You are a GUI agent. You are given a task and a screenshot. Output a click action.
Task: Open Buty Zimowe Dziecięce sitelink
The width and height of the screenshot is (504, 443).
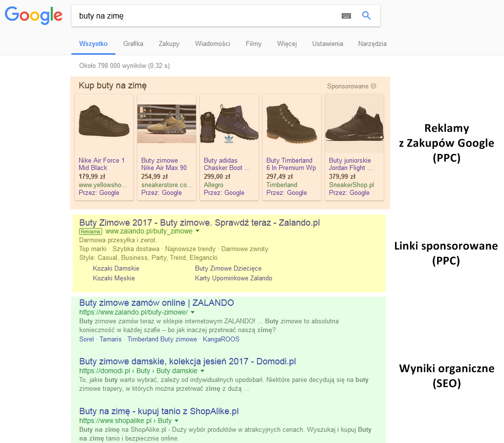tap(228, 268)
